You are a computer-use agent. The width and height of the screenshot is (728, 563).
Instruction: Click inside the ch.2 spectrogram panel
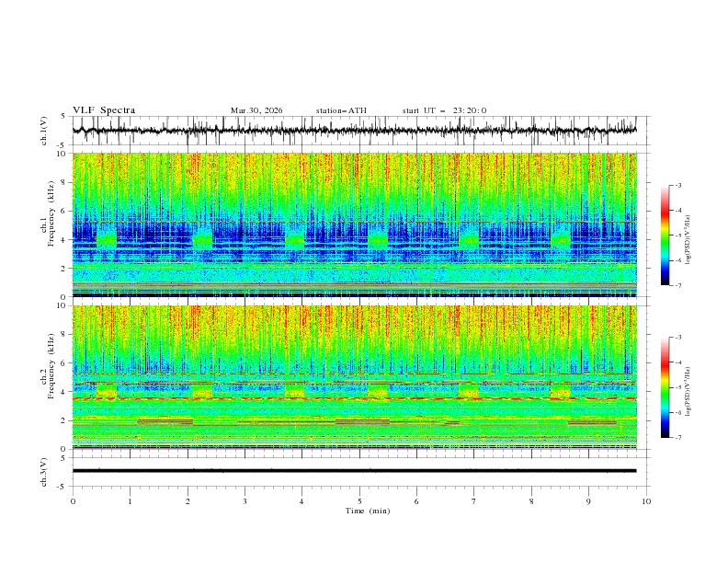pos(354,377)
